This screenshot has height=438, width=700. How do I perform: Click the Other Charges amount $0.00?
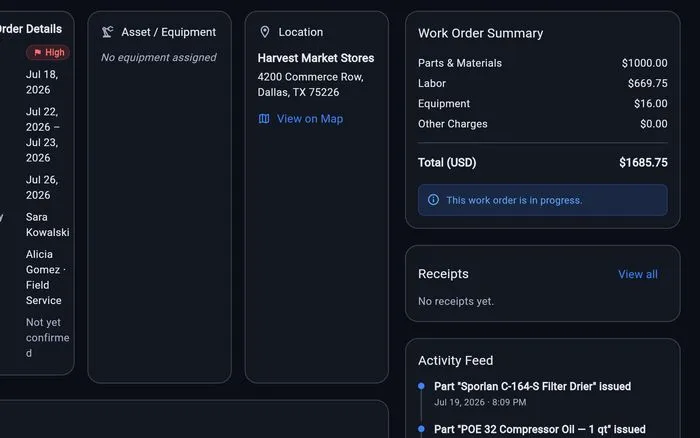[654, 124]
